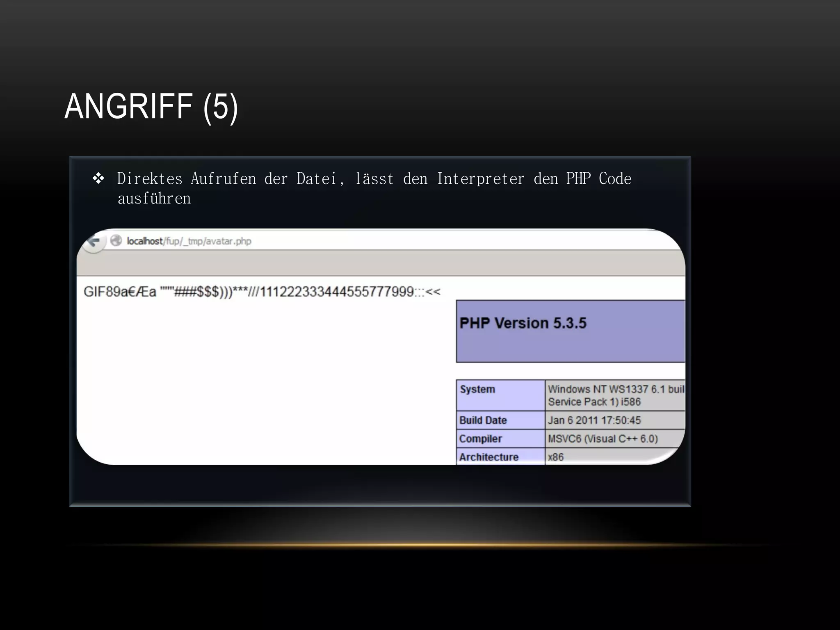Viewport: 840px width, 630px height.
Task: Click the globe site icon in address bar
Action: [x=116, y=241]
